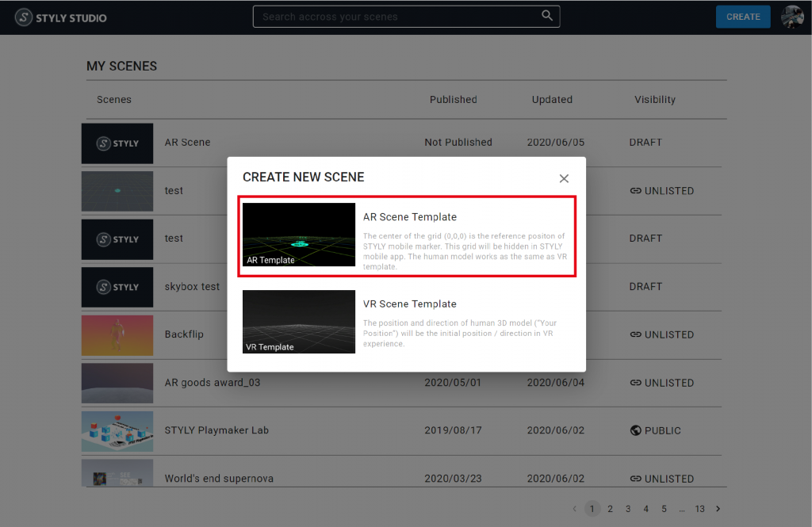Open the Backflip scene thumbnail
The height and width of the screenshot is (527, 812).
click(117, 335)
